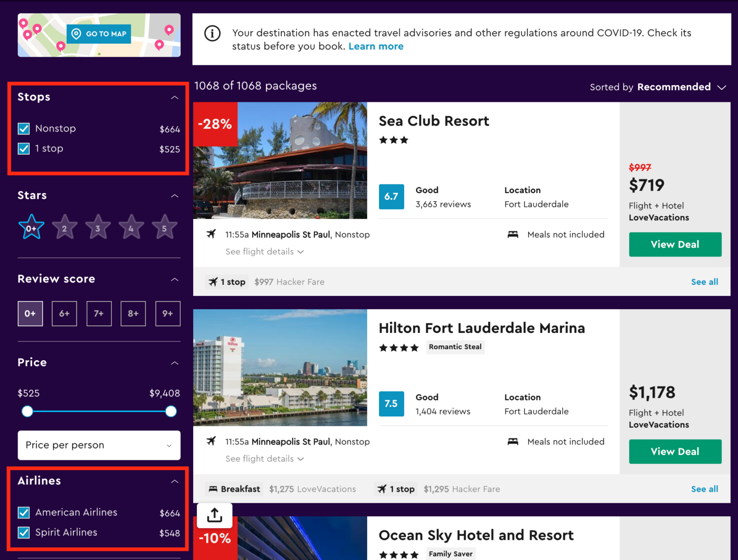Pick the 4-star rating filter

pyautogui.click(x=131, y=228)
